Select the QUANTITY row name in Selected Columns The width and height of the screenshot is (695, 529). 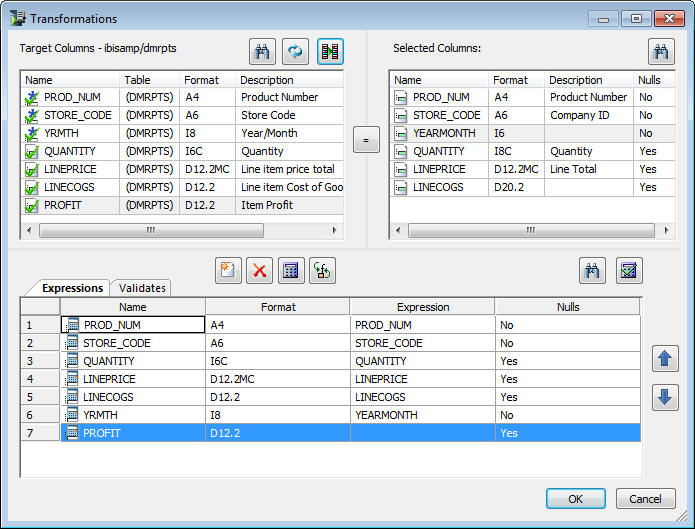coord(439,152)
